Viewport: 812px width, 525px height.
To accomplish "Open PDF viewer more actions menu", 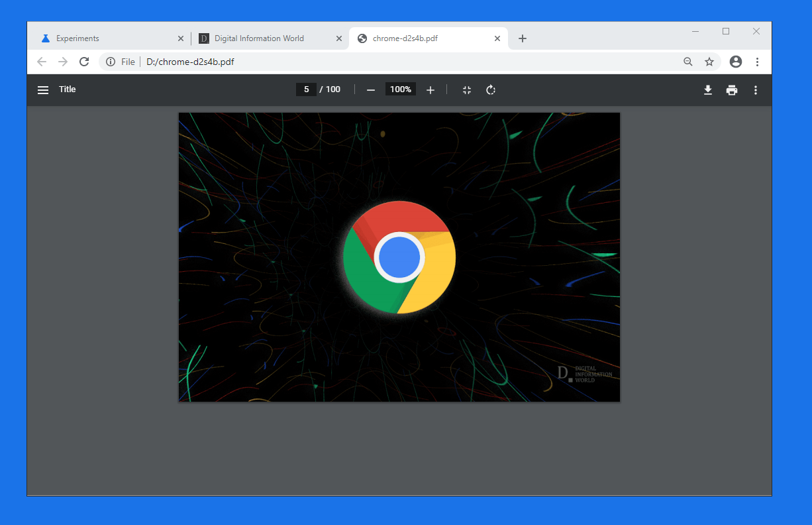I will pyautogui.click(x=756, y=90).
